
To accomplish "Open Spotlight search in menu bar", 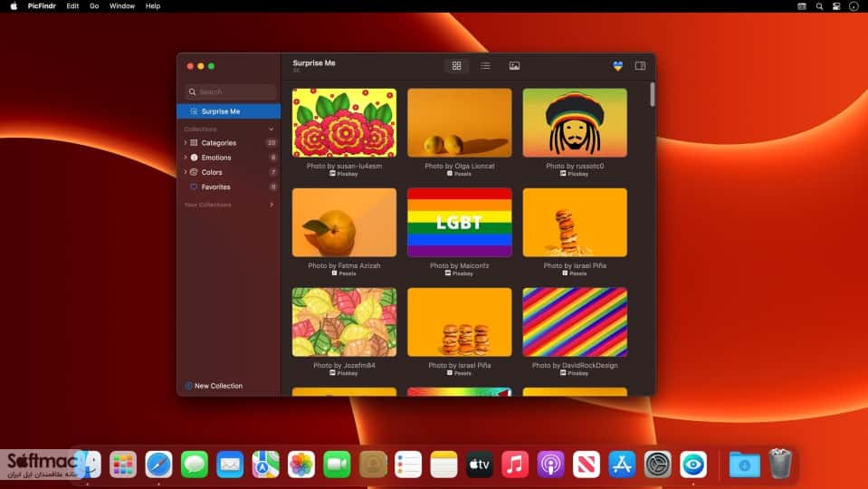I will (819, 6).
